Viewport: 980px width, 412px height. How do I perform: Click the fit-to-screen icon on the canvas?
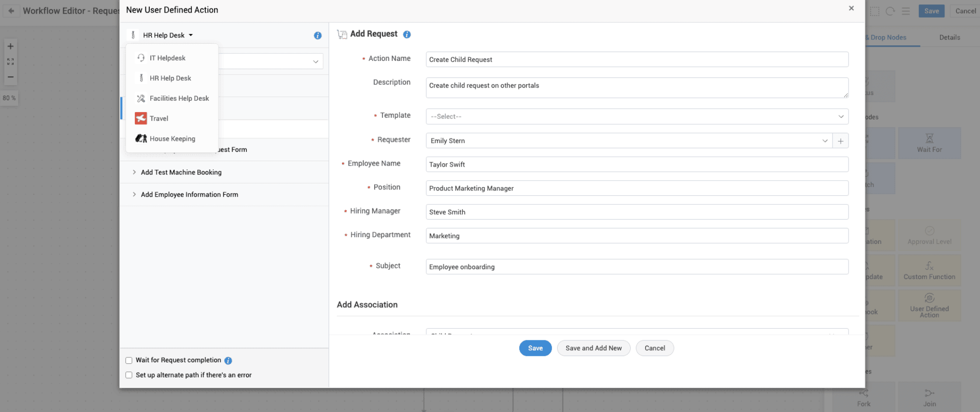(10, 62)
